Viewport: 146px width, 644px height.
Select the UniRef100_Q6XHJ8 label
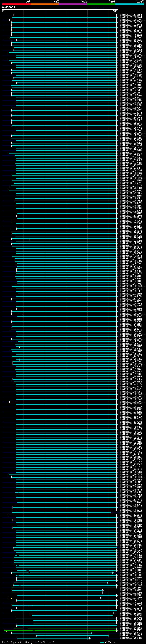[x=131, y=633]
